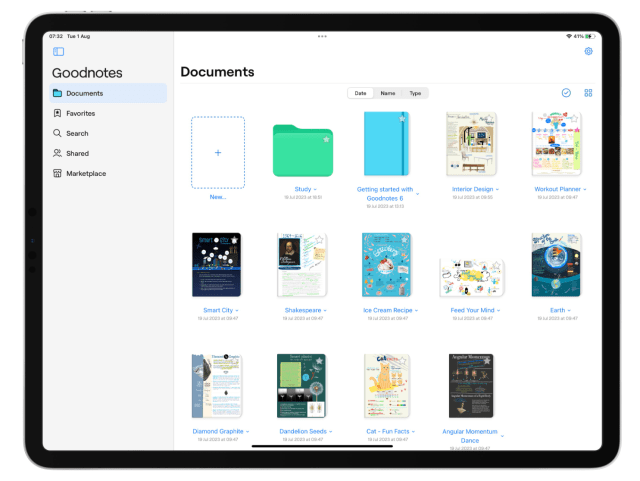Click the Ice Cream Recipe title
The image size is (640, 481).
click(388, 310)
